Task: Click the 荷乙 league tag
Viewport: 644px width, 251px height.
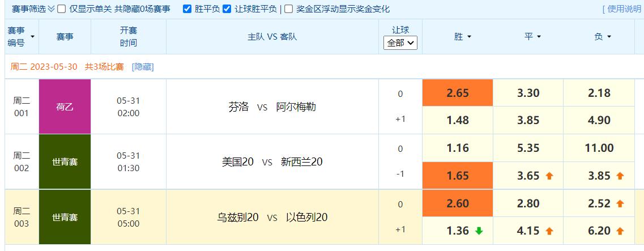Action: pyautogui.click(x=65, y=107)
